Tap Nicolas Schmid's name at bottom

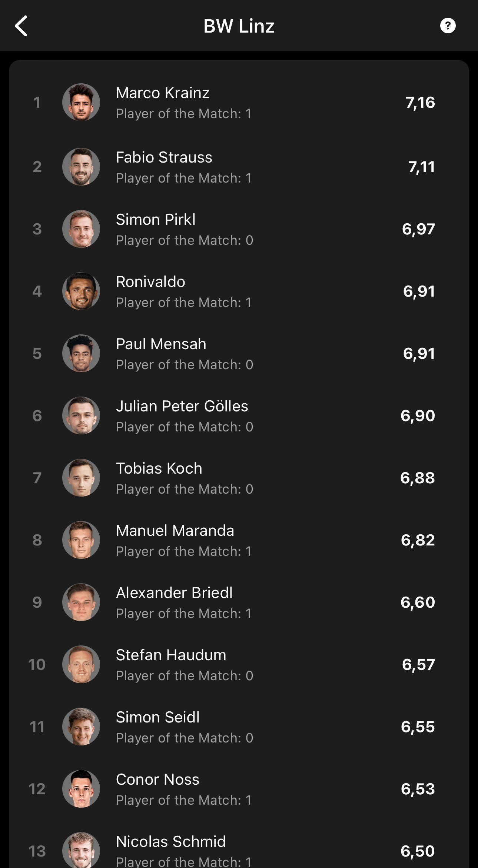tap(171, 842)
